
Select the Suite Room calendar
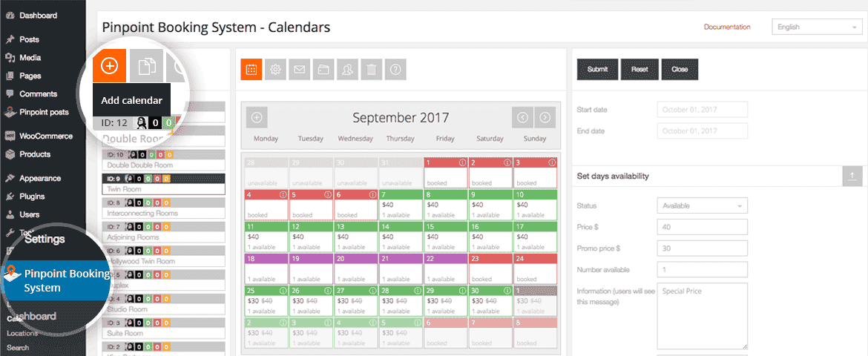164,328
